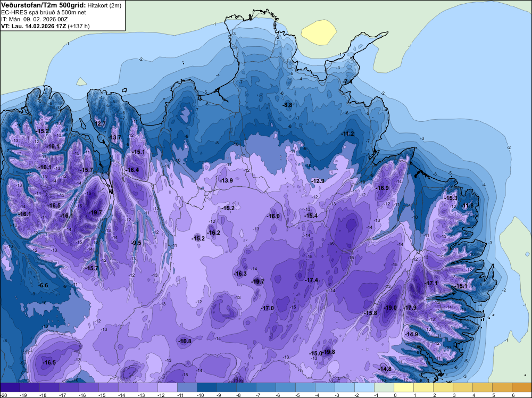Click the -16.9 temperature label

tap(383, 188)
